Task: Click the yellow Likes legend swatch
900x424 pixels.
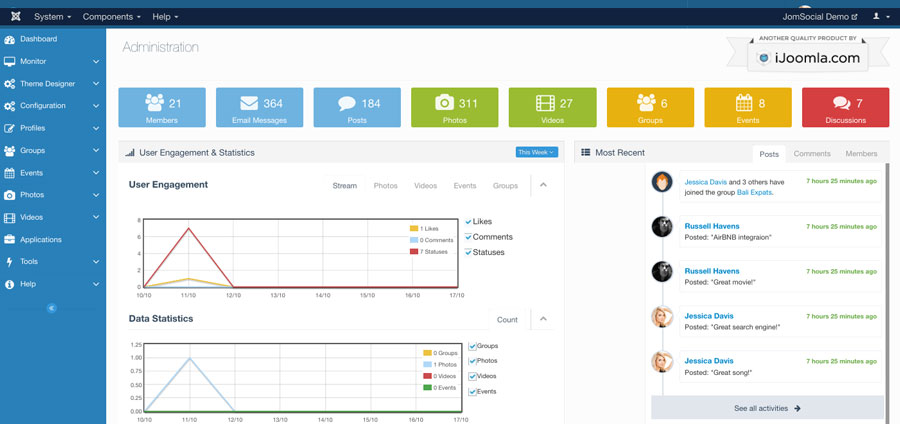Action: pos(414,228)
